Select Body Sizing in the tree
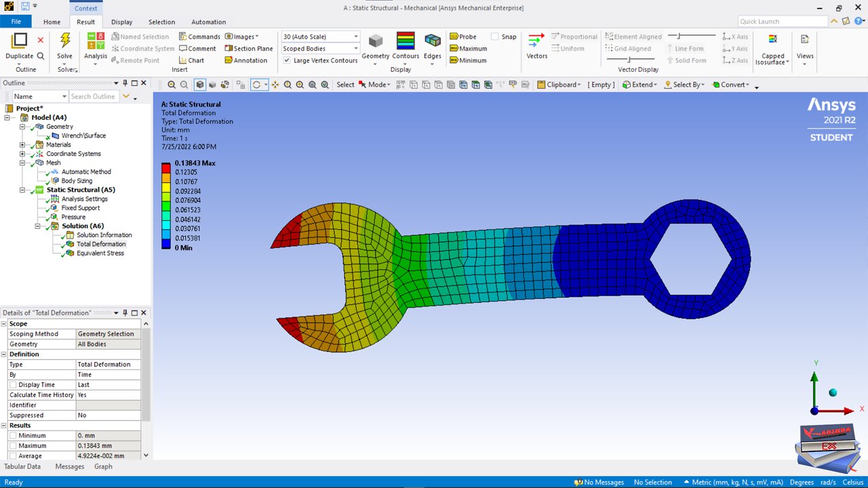 pyautogui.click(x=77, y=181)
